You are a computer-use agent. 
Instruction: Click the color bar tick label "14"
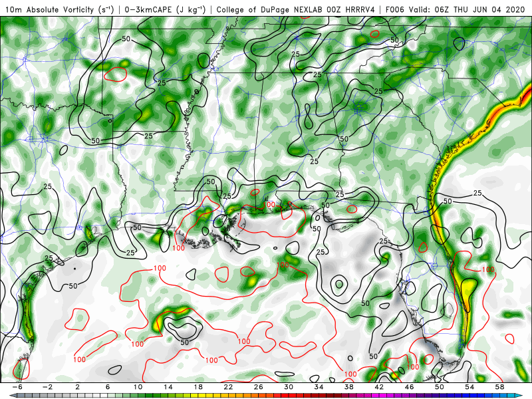[168, 387]
